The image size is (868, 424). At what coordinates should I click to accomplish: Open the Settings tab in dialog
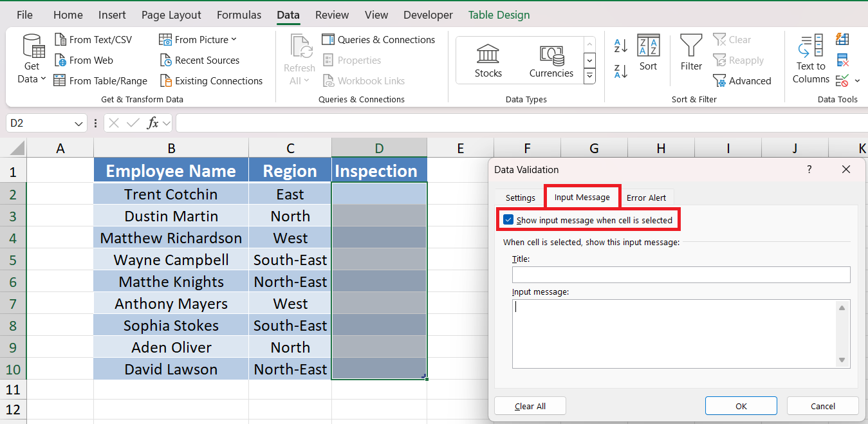(x=520, y=198)
